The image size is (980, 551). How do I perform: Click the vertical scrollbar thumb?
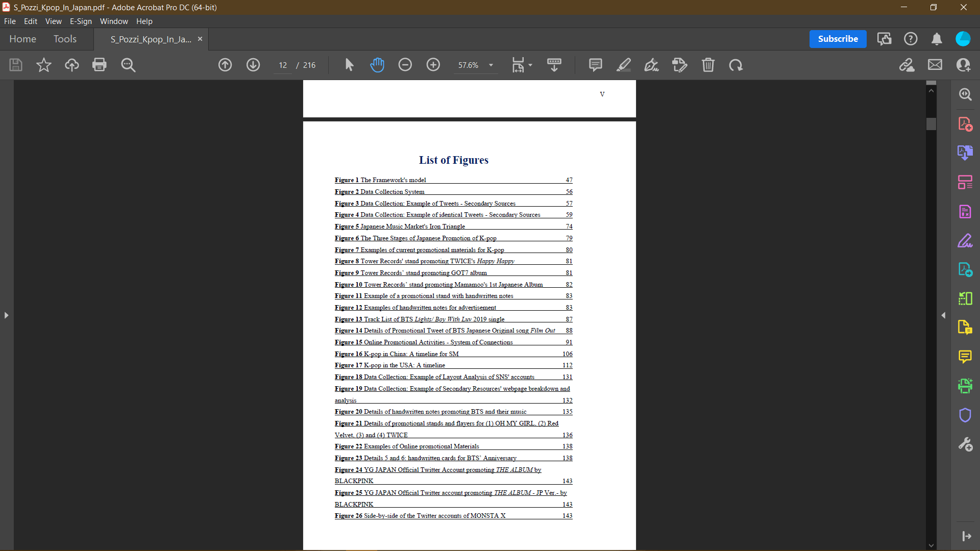932,124
